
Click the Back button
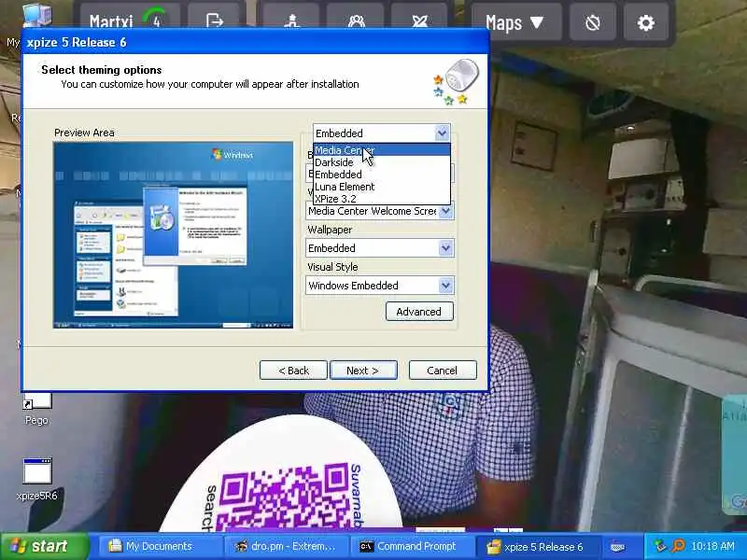pos(293,370)
